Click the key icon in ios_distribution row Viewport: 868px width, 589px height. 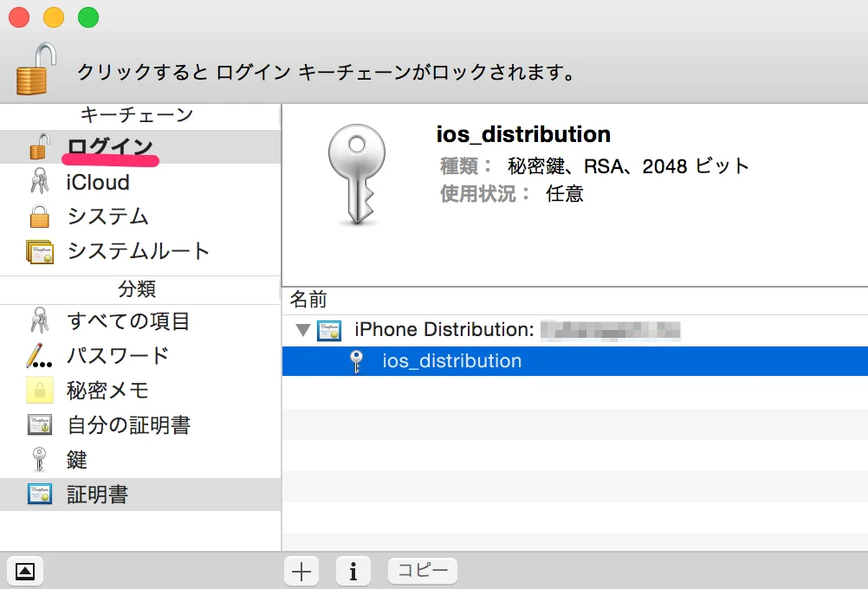tap(357, 361)
